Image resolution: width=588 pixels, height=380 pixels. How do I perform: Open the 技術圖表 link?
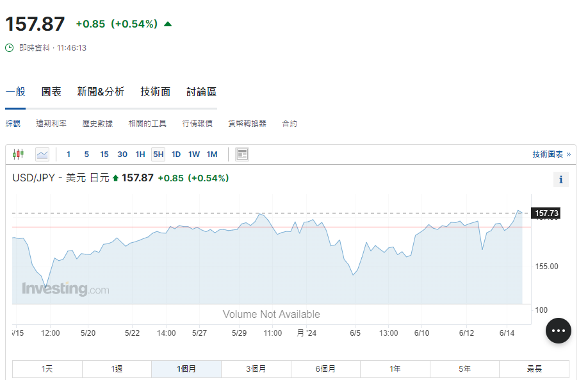pos(551,154)
